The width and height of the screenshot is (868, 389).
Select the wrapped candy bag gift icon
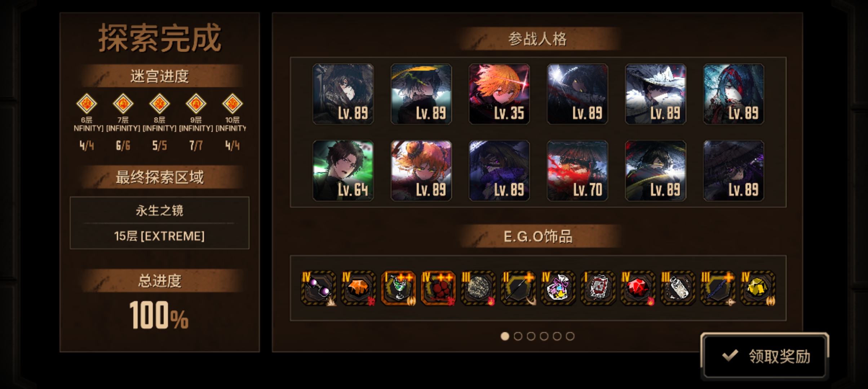[558, 289]
